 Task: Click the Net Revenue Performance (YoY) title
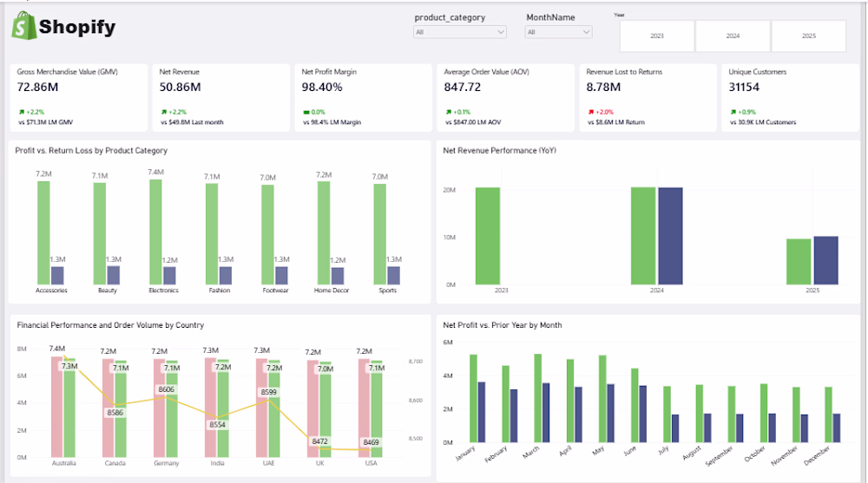point(499,151)
